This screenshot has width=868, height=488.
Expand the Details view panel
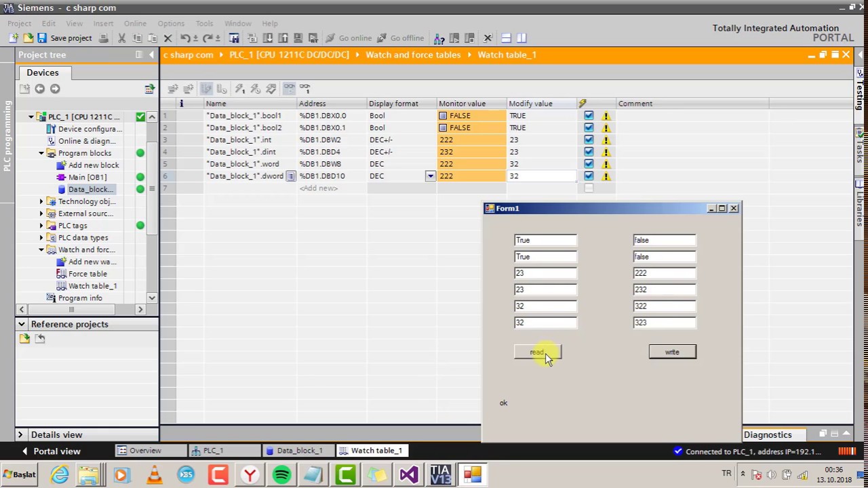(20, 434)
